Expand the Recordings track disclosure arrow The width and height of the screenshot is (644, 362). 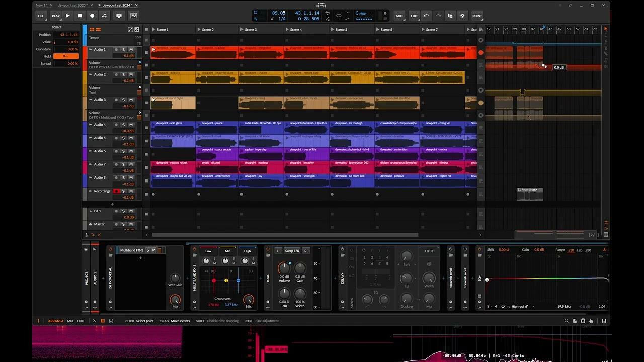[90, 191]
